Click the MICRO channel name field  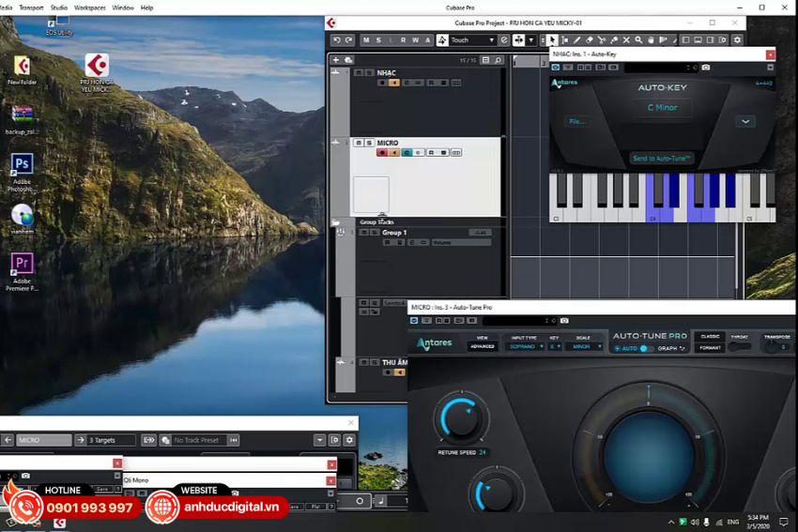click(x=44, y=440)
